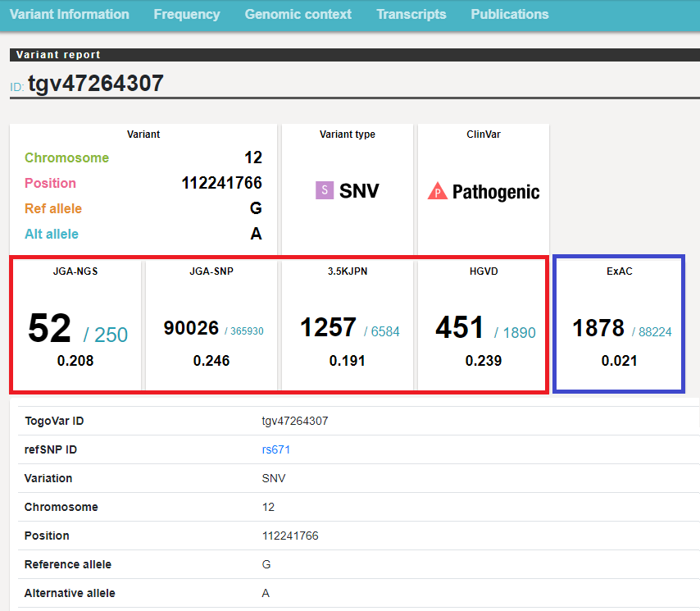Click the Pathogenic ClinVar label text
The height and width of the screenshot is (611, 700).
coord(496,193)
